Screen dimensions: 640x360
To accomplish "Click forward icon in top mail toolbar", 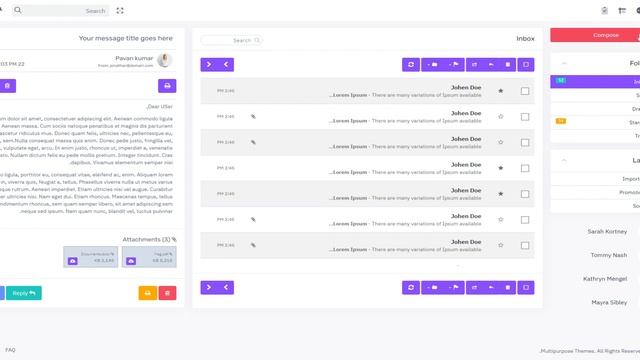I will [474, 64].
